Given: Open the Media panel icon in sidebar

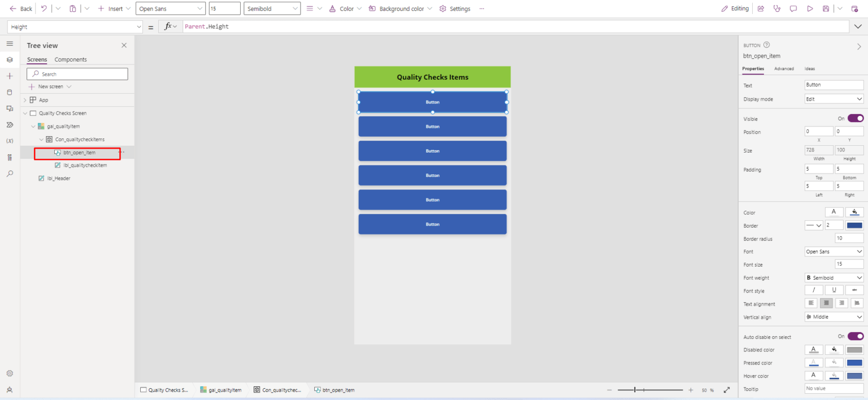Looking at the screenshot, I should [10, 108].
